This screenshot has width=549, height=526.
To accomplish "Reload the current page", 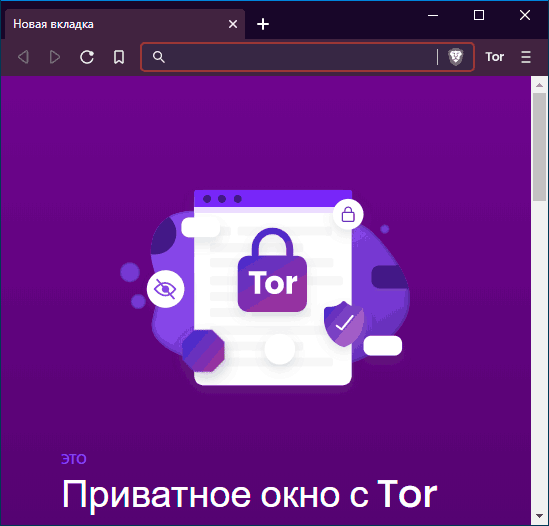I will coord(87,57).
